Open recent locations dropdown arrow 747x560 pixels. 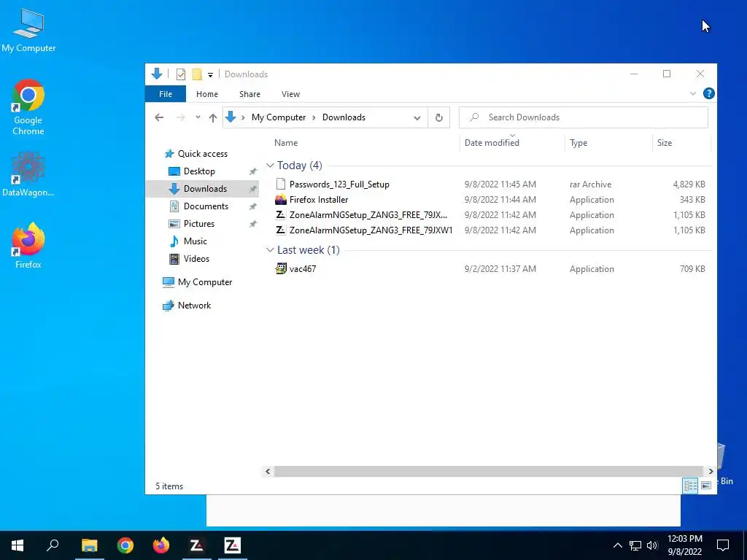pos(198,117)
